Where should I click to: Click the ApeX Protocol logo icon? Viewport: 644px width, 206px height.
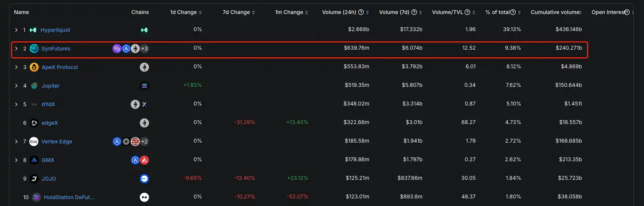point(34,67)
